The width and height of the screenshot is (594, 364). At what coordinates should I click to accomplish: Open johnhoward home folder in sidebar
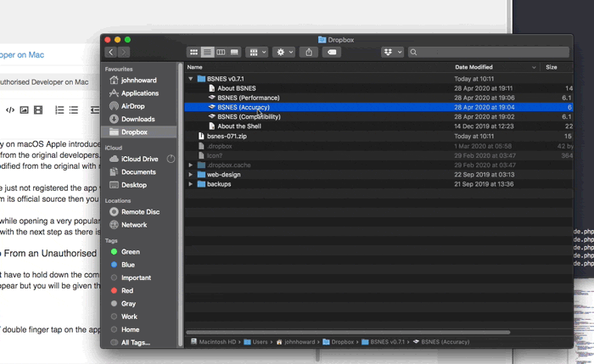point(138,81)
